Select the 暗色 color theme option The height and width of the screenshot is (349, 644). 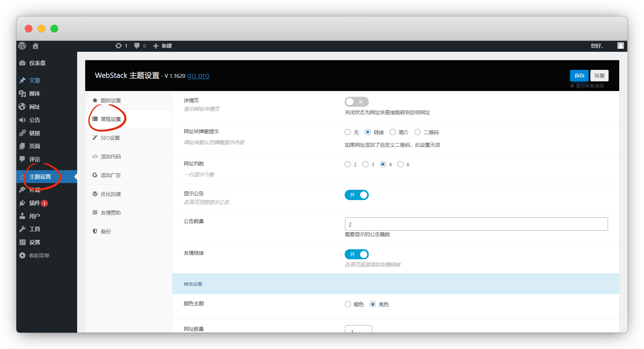348,304
